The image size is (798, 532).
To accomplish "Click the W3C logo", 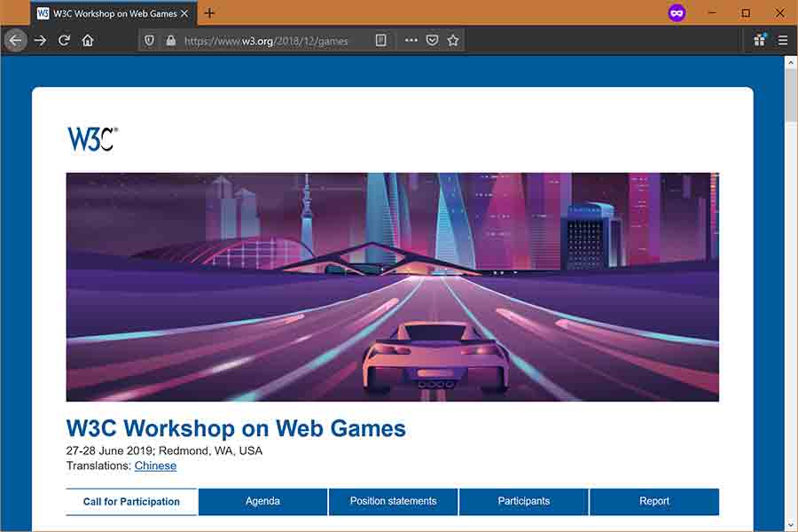I will (x=92, y=139).
